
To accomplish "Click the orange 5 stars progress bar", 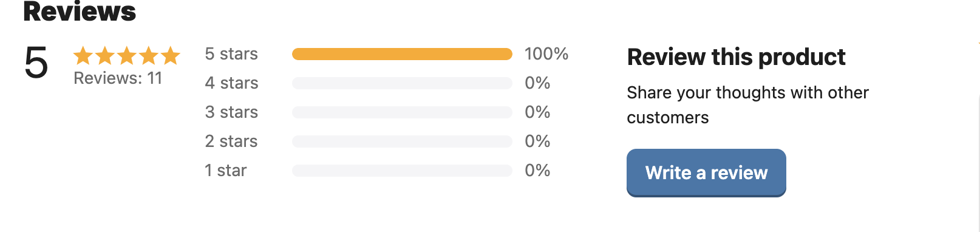I will [402, 54].
